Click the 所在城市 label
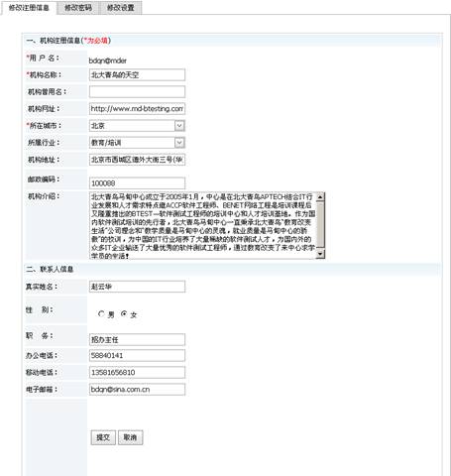The height and width of the screenshot is (476, 451). click(44, 126)
